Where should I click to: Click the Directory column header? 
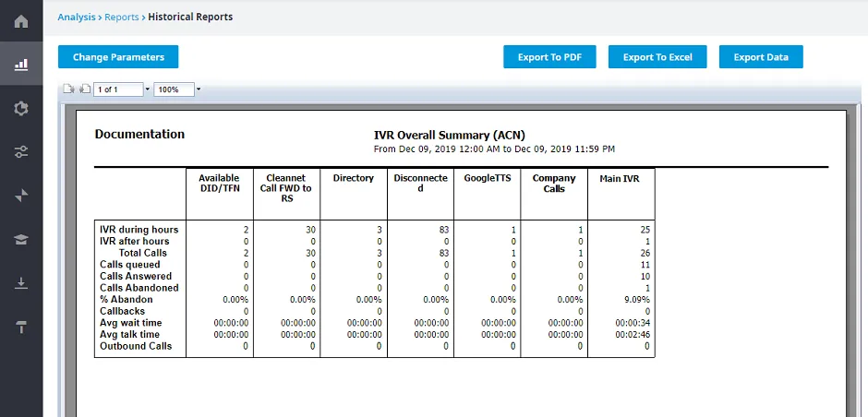click(x=353, y=178)
